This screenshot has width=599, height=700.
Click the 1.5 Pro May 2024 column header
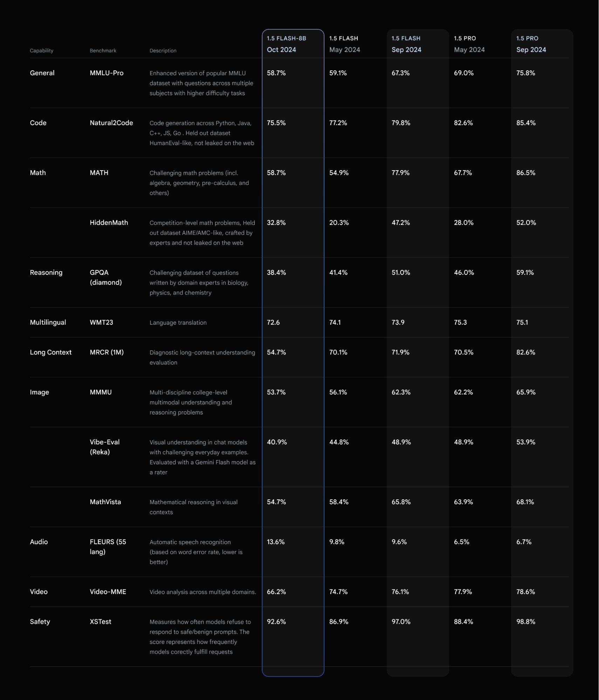click(x=469, y=44)
